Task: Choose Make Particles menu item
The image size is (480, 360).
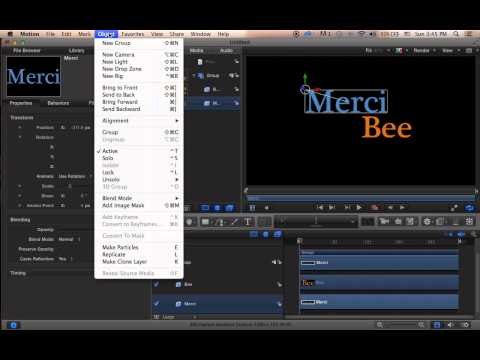Action: [139, 247]
